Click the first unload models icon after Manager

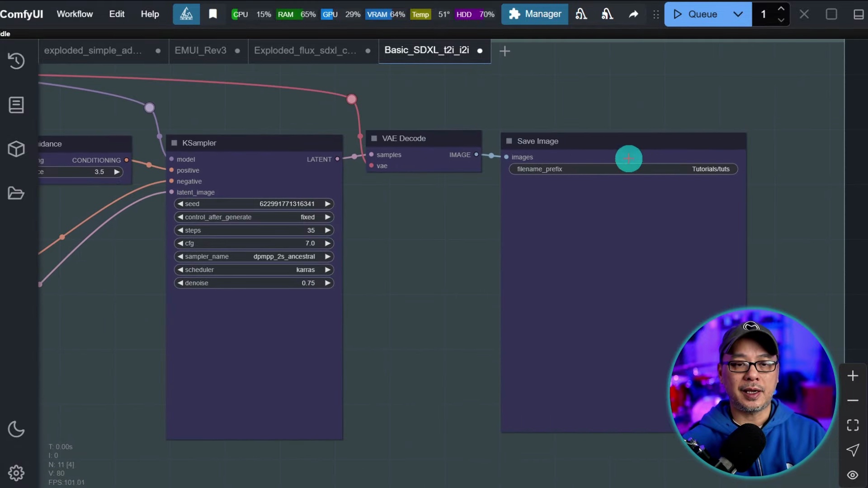tap(581, 14)
